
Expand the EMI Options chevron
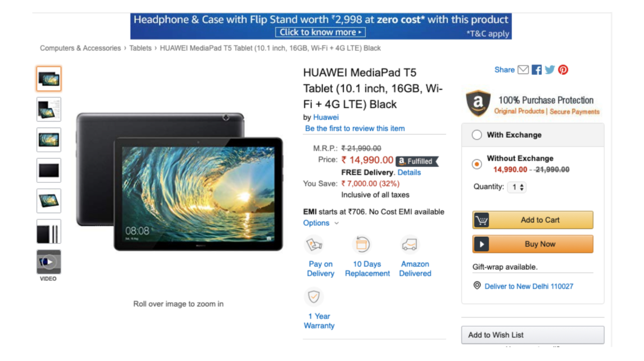[x=337, y=223]
